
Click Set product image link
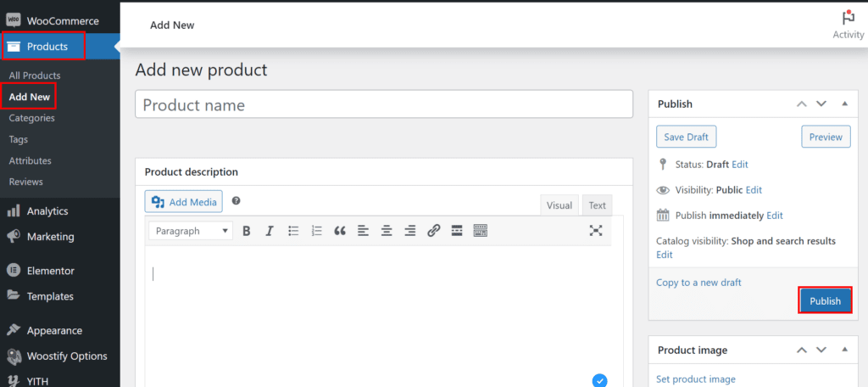(696, 379)
